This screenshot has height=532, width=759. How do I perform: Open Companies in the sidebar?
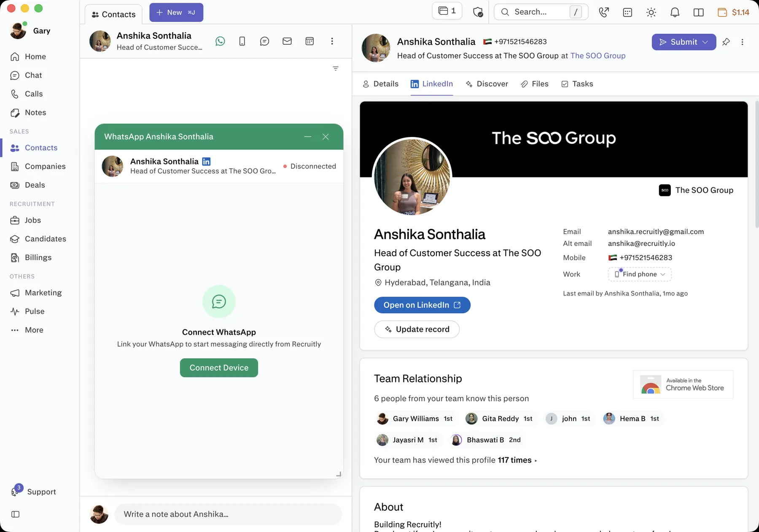click(38, 166)
